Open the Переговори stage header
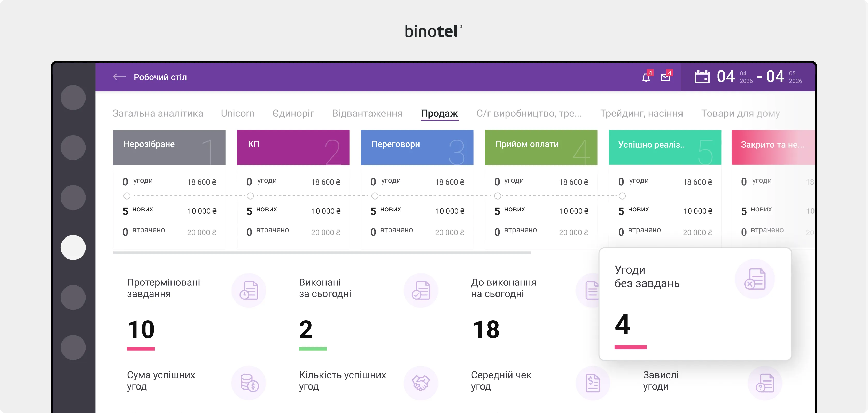 [417, 147]
